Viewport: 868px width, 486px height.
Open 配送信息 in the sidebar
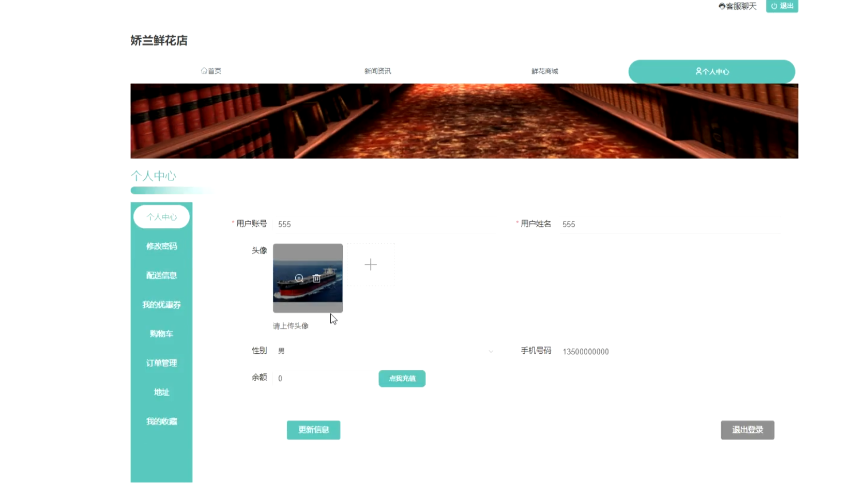click(x=161, y=275)
